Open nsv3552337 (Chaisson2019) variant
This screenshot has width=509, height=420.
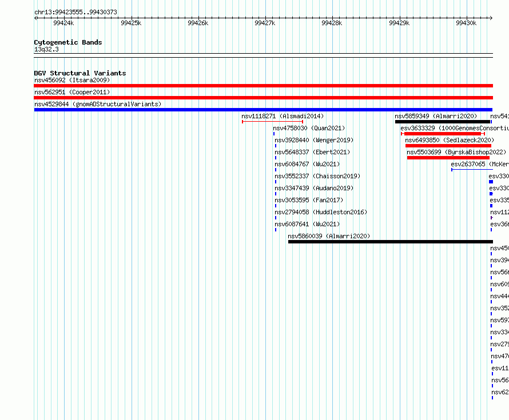[317, 176]
